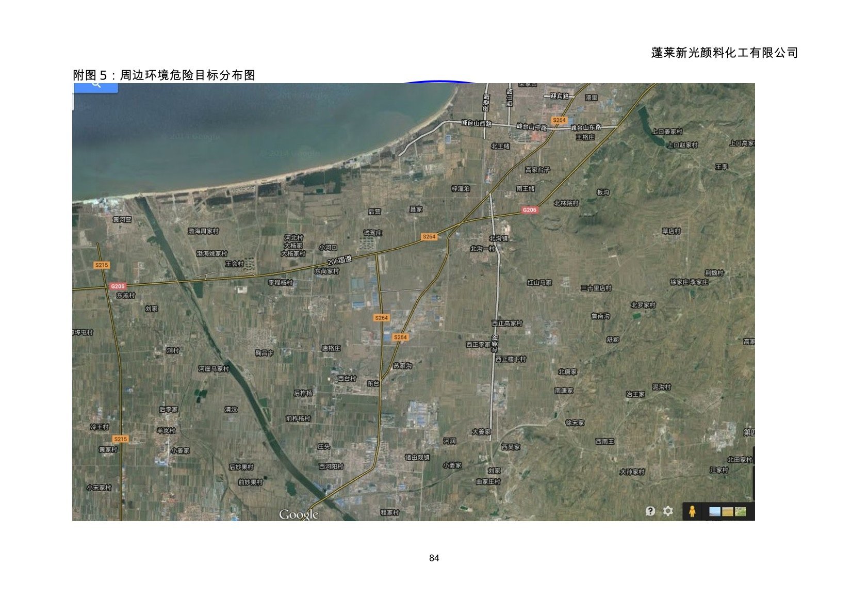Click the 泥沟村 village label
This screenshot has width=868, height=614.
pos(662,387)
